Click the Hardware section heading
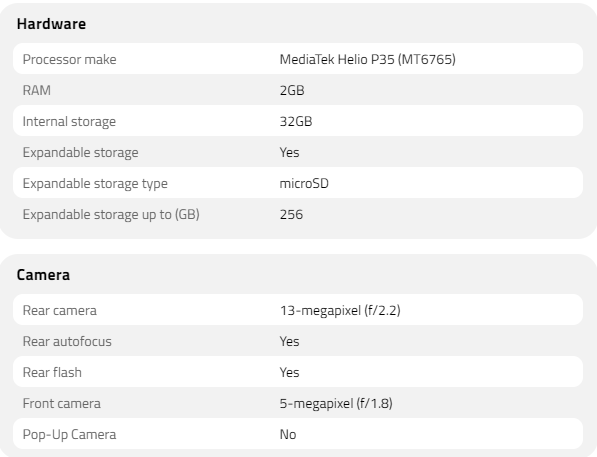The height and width of the screenshot is (457, 597). tap(51, 24)
